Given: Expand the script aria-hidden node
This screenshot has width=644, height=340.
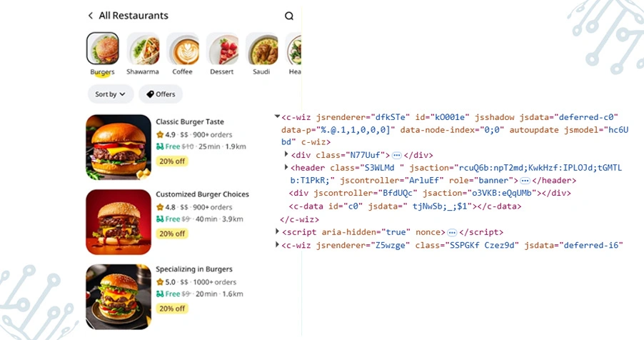Looking at the screenshot, I should coord(278,232).
